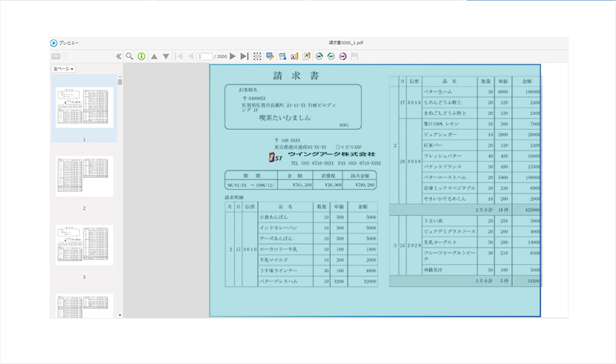The height and width of the screenshot is (364, 616).
Task: Collapse the thumbnail side panel
Action: pyautogui.click(x=119, y=56)
